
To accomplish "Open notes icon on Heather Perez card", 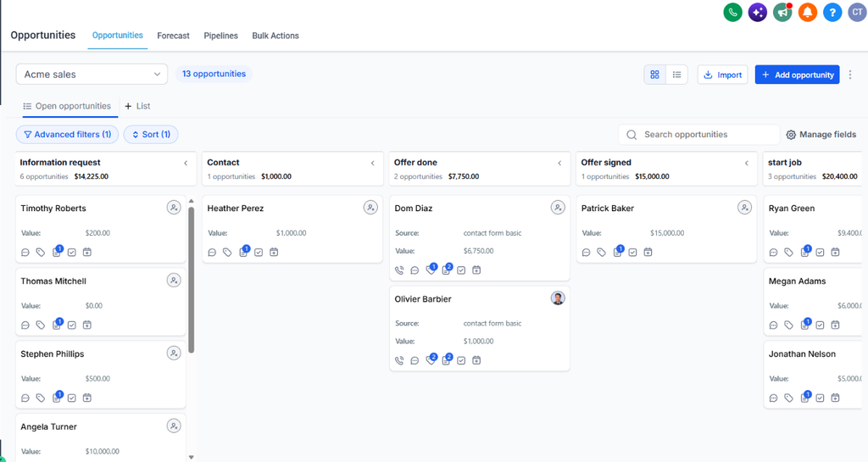I will pos(244,251).
